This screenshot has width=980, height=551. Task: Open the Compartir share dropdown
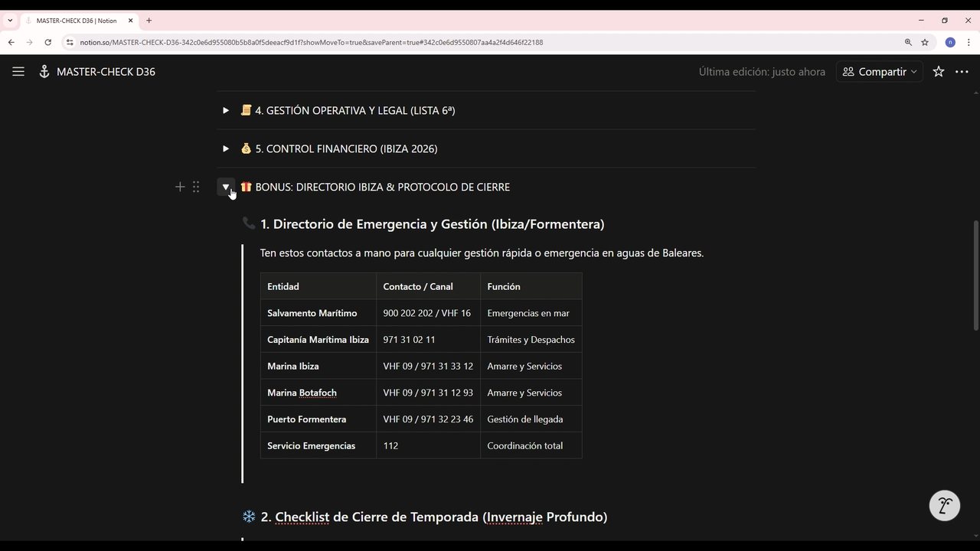coord(879,71)
